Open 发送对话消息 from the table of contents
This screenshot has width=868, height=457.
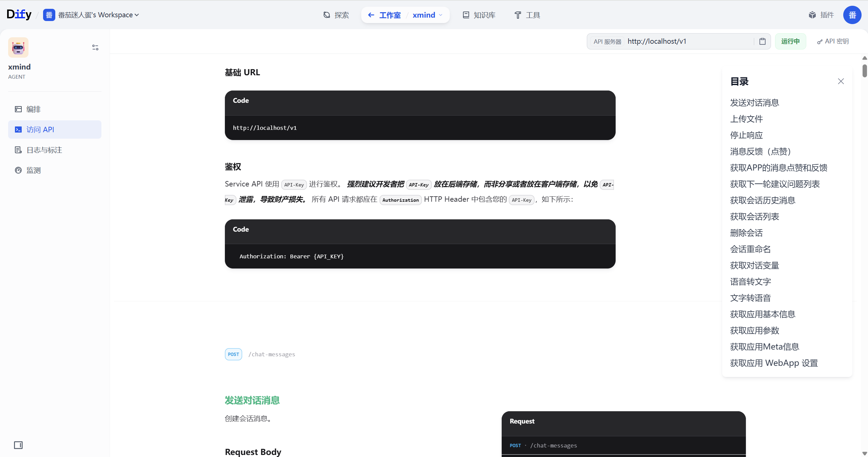point(754,102)
